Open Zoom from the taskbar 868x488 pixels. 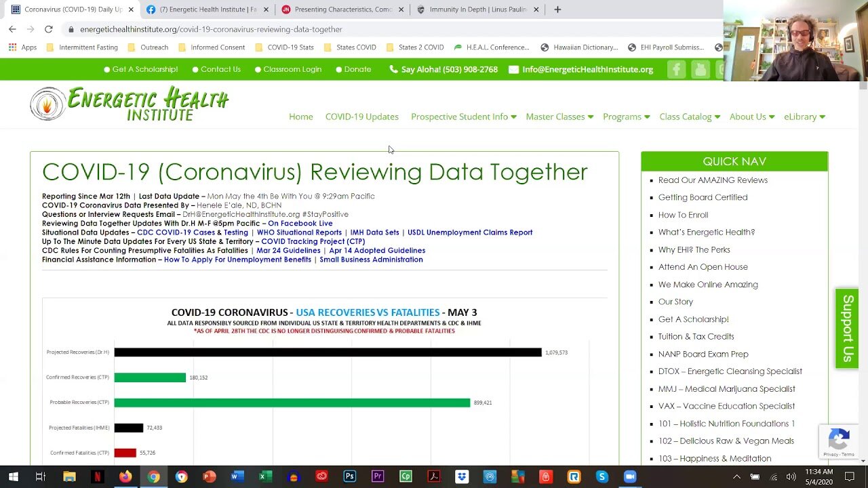(x=630, y=476)
